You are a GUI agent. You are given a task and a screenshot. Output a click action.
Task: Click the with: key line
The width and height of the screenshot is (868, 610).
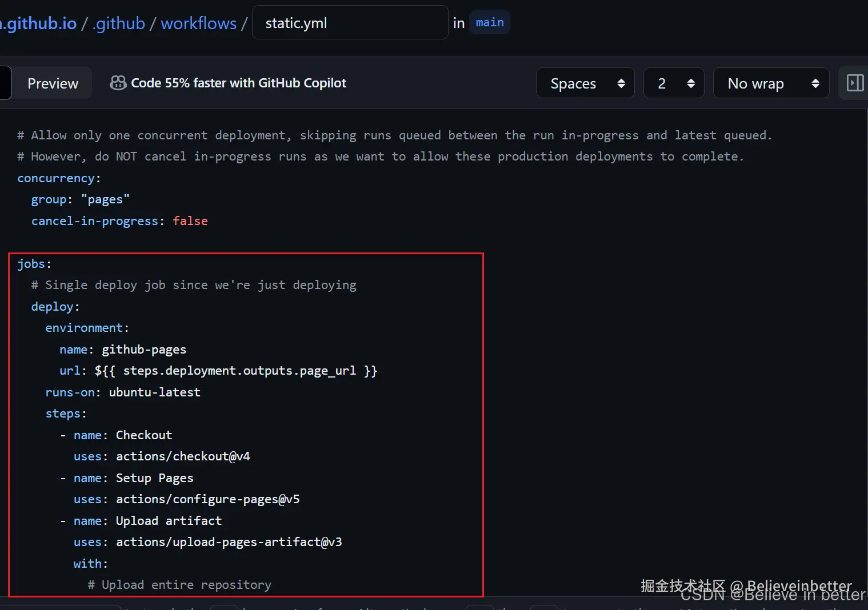pyautogui.click(x=91, y=564)
